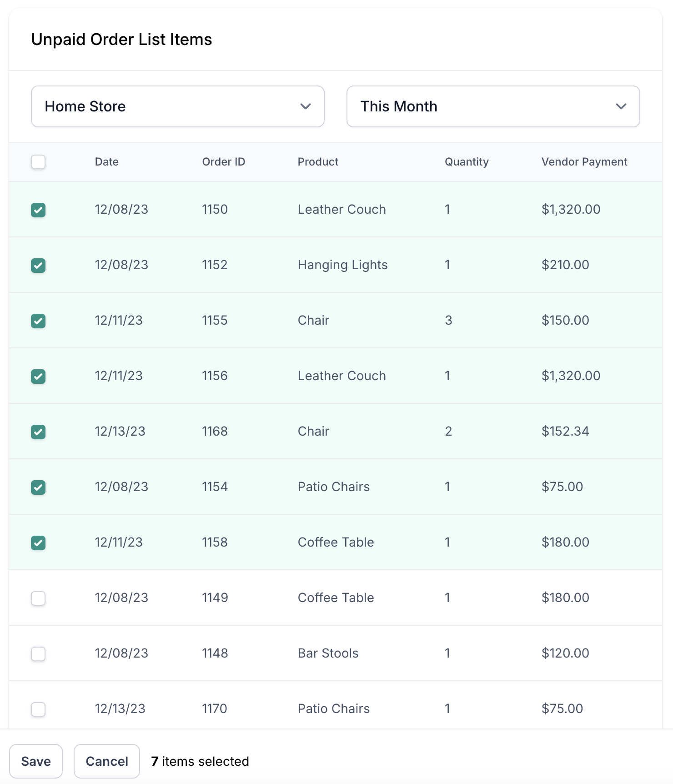Click Coffee Table in order 1158 row
This screenshot has width=673, height=784.
[336, 542]
